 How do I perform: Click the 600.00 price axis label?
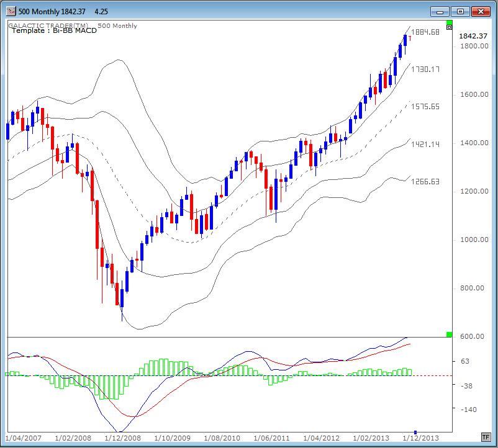click(x=473, y=337)
